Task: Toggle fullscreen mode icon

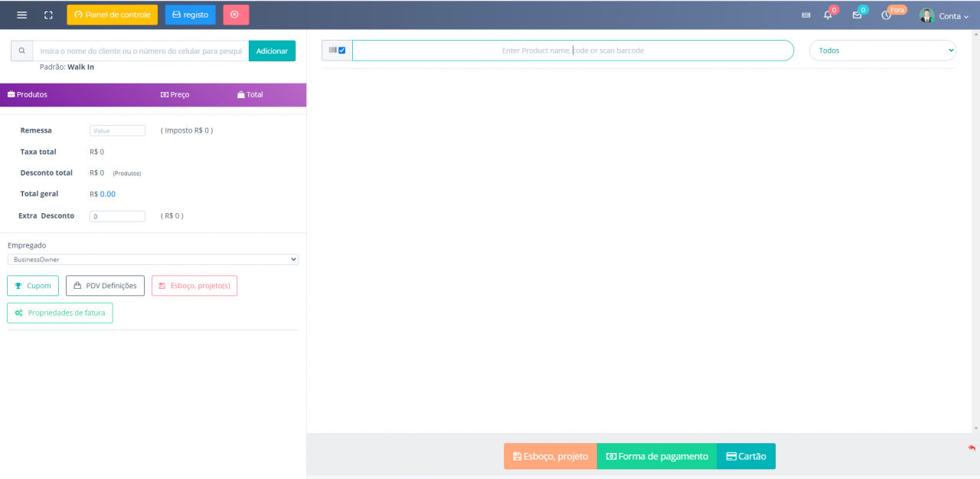Action: click(48, 15)
